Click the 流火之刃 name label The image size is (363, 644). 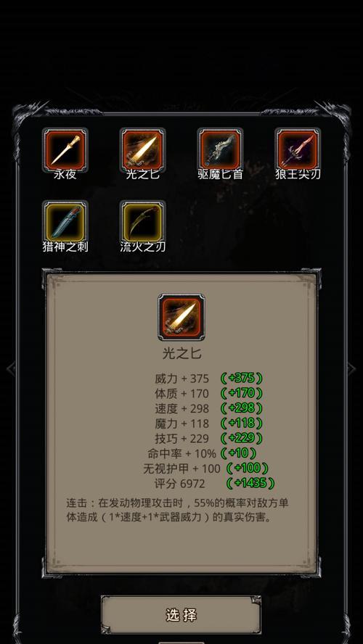tap(142, 247)
